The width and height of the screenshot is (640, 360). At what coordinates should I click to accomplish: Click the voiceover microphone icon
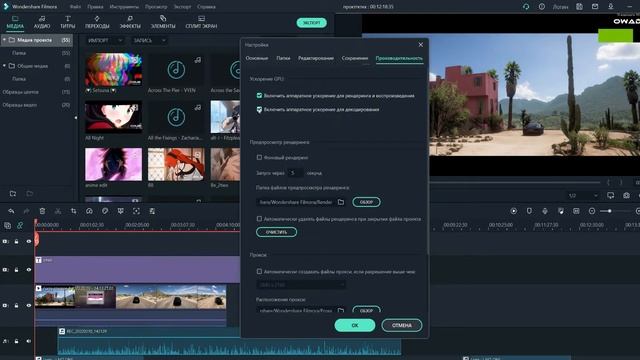(544, 211)
